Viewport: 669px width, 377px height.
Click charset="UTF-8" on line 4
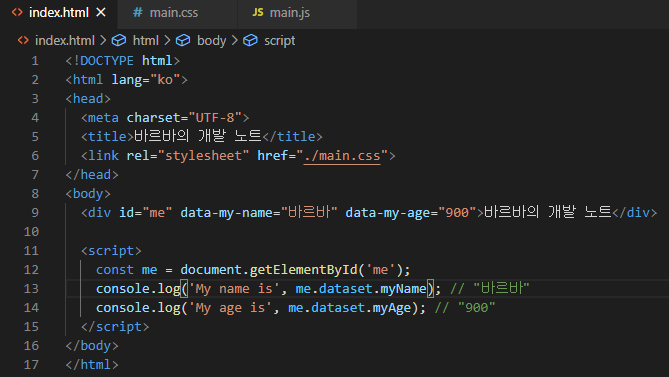tap(184, 118)
